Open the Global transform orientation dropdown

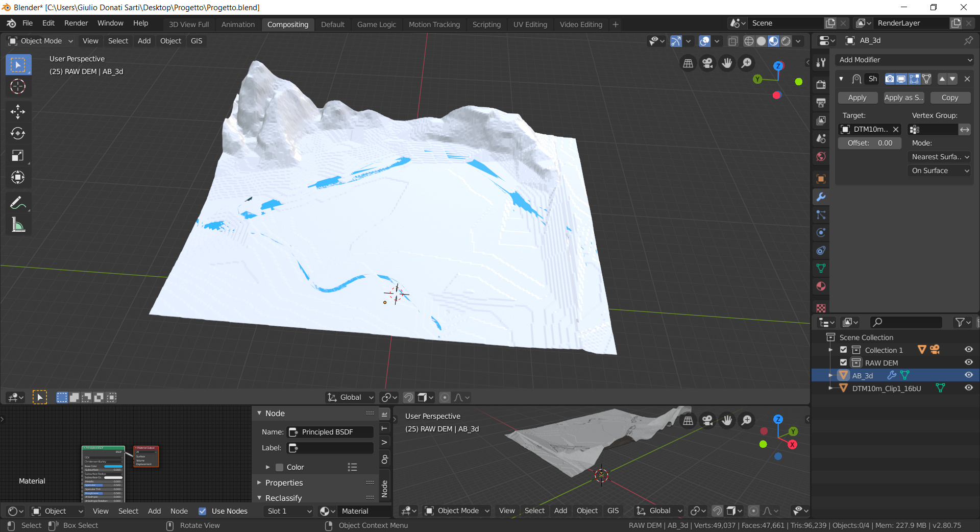tap(350, 397)
